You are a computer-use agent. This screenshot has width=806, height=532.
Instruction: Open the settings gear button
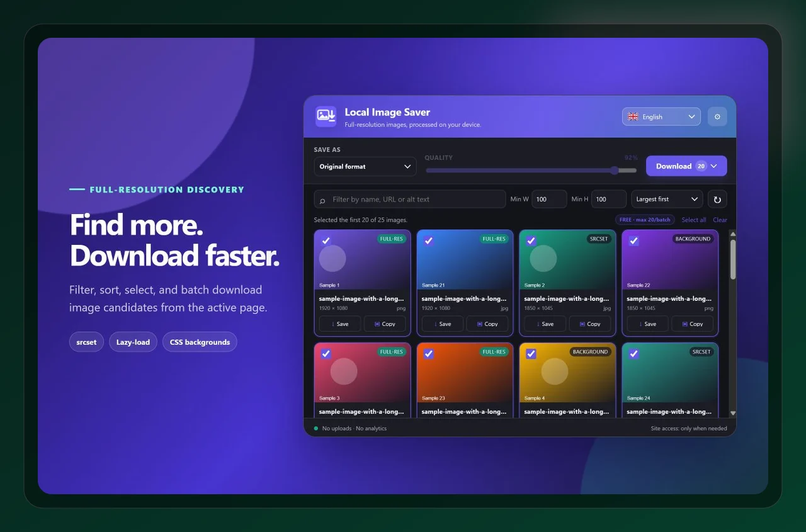click(717, 116)
